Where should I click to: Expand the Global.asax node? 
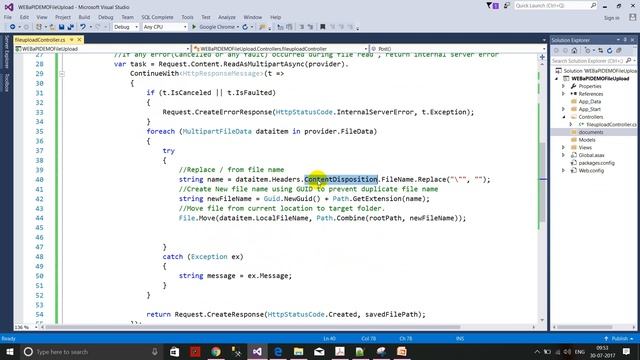pyautogui.click(x=564, y=155)
